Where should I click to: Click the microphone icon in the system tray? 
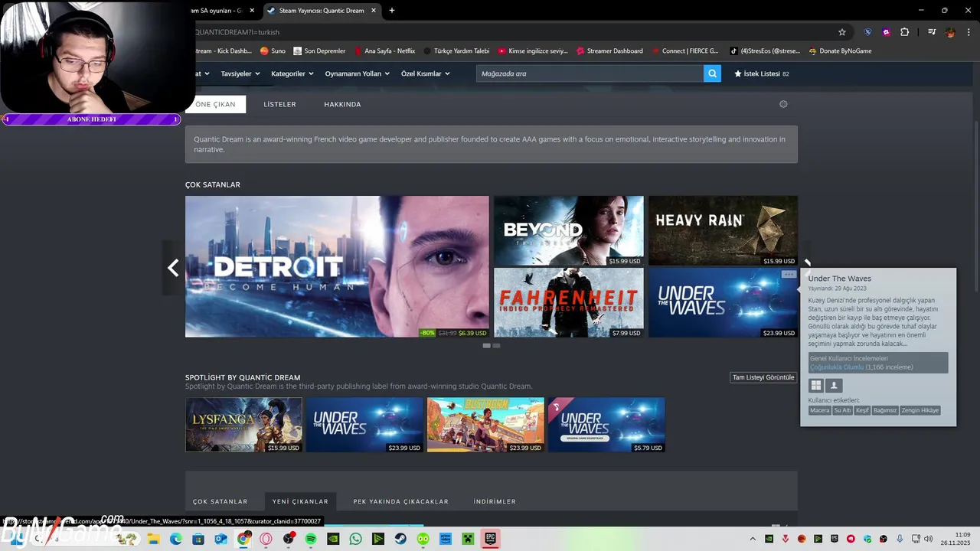900,539
